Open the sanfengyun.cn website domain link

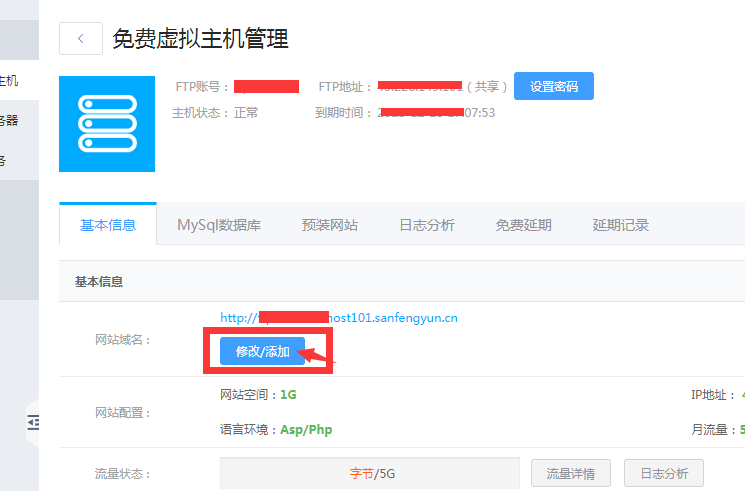pos(338,318)
